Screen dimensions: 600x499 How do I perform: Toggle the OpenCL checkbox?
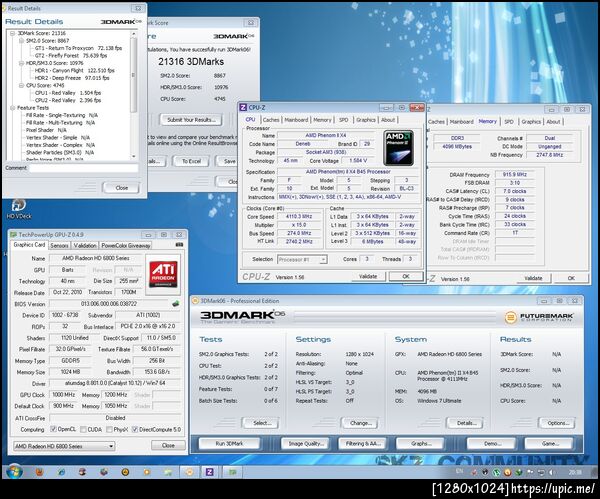point(54,429)
